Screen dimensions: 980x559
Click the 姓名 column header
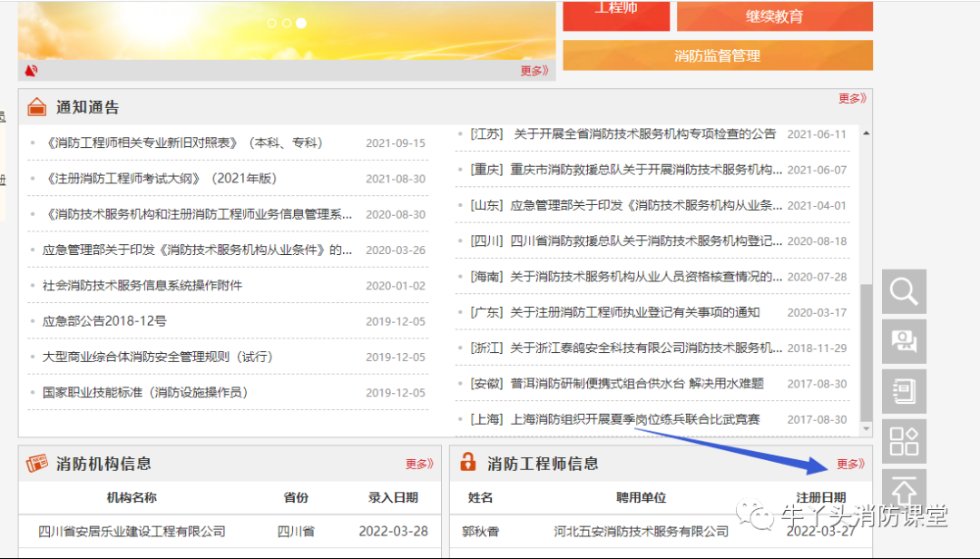(481, 497)
